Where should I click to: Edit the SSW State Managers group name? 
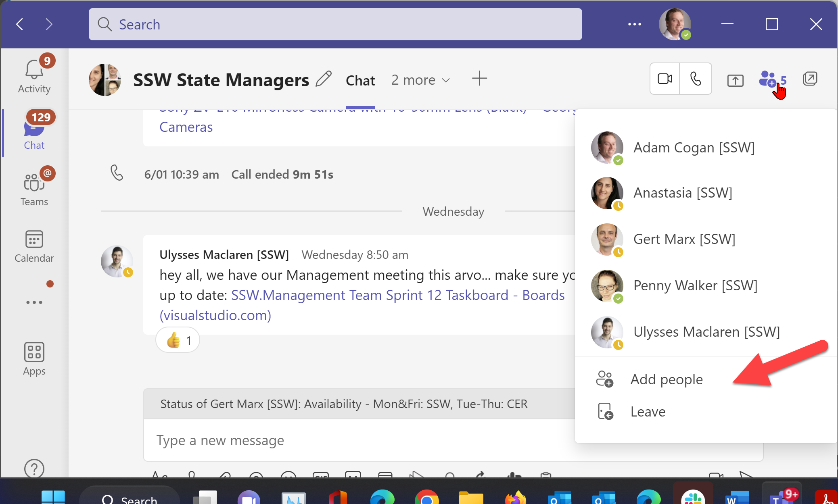[324, 79]
